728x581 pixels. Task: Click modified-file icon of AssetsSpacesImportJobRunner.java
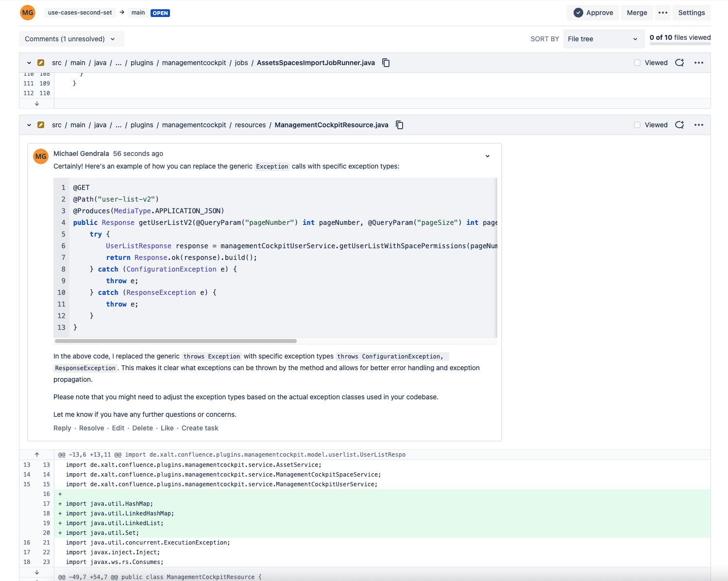[x=41, y=63]
